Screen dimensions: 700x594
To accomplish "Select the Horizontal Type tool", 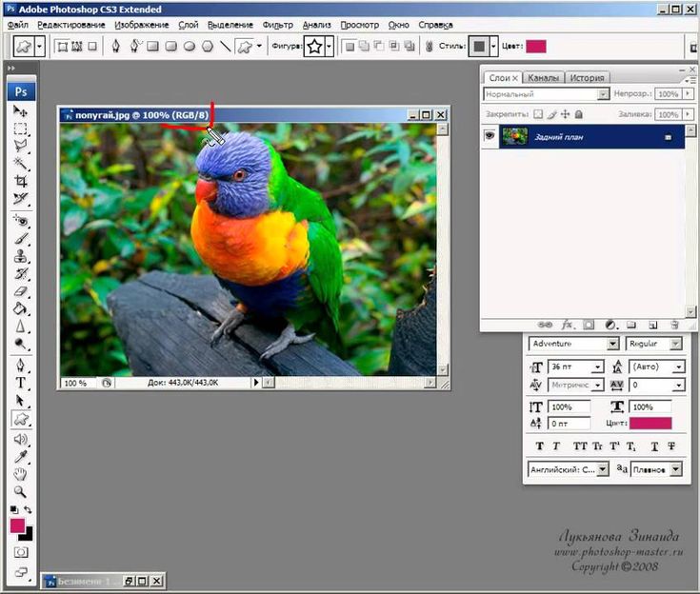I will click(20, 383).
